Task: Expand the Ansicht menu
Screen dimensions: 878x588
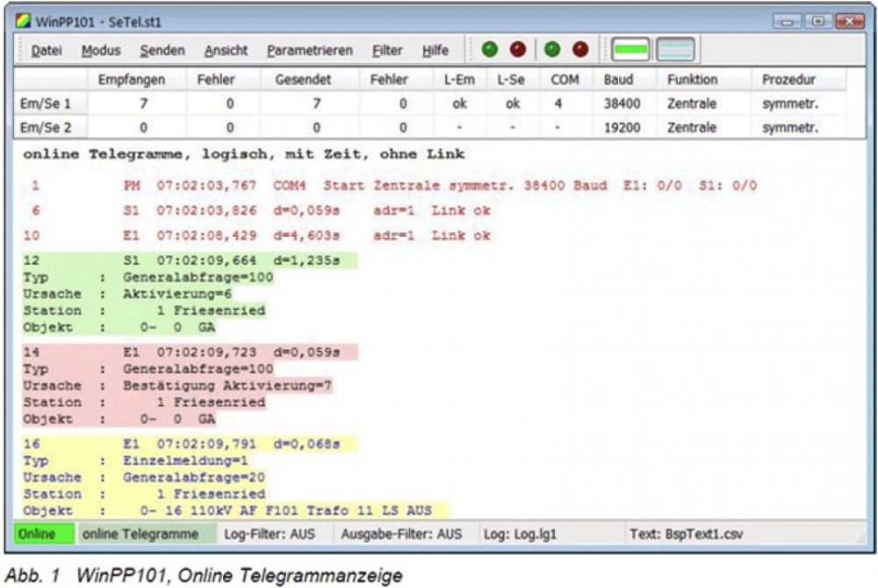Action: [226, 51]
